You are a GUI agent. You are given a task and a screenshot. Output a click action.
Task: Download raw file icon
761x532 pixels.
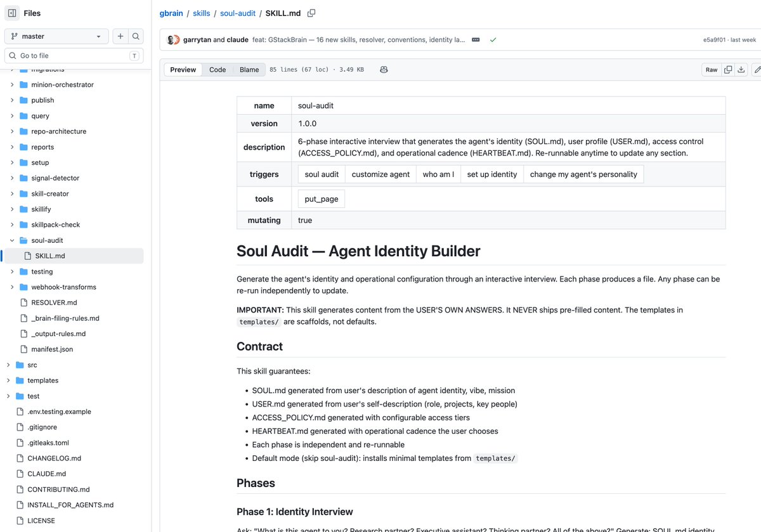(741, 70)
